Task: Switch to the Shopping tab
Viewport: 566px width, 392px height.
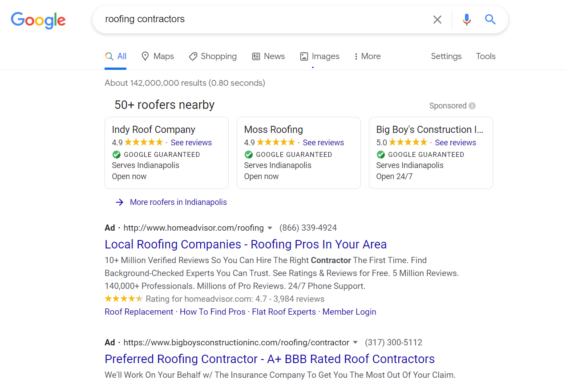Action: coord(213,56)
